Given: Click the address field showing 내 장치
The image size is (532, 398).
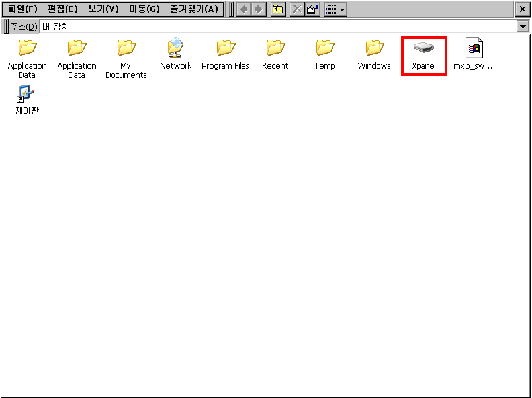Looking at the screenshot, I should (278, 26).
